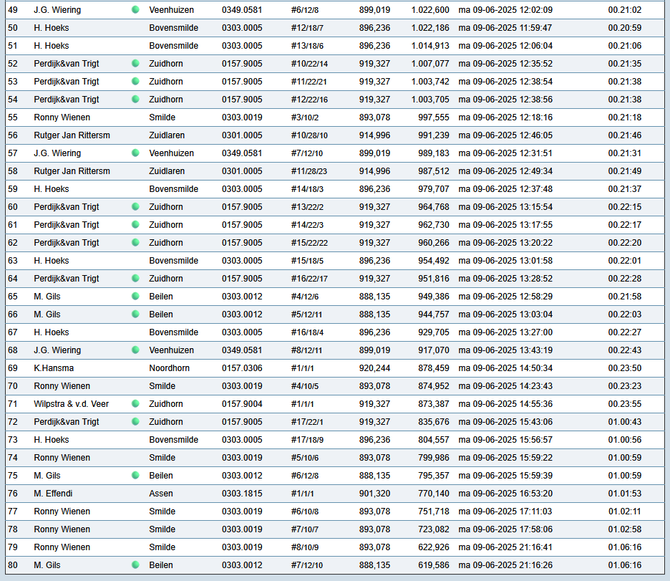This screenshot has height=581, width=670.
Task: Click rank number 77
Action: coord(13,511)
